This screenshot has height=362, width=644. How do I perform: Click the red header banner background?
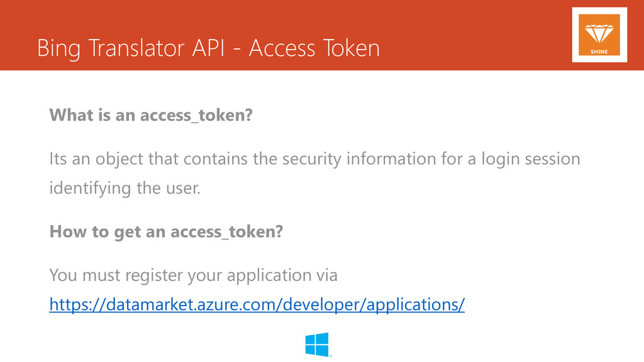point(472,35)
